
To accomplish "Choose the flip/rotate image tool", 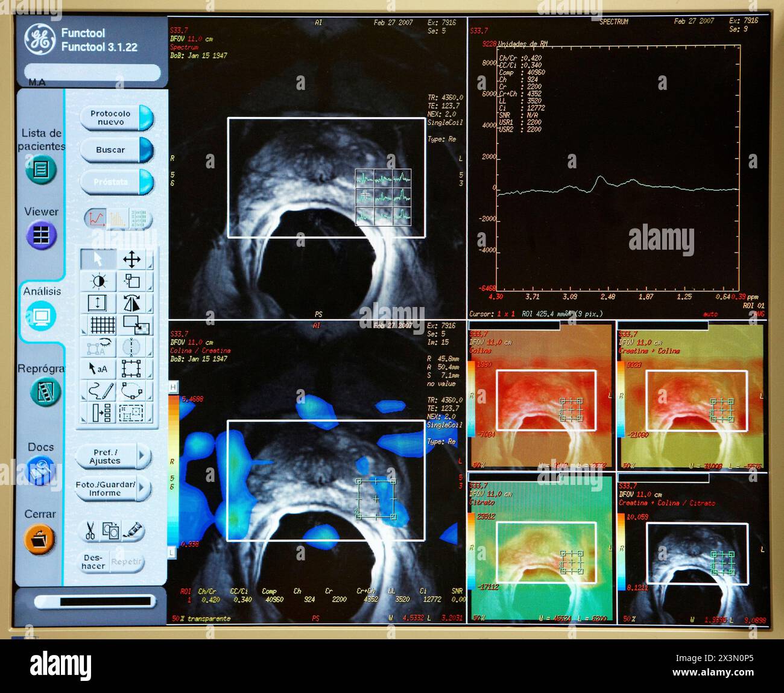I will [131, 303].
